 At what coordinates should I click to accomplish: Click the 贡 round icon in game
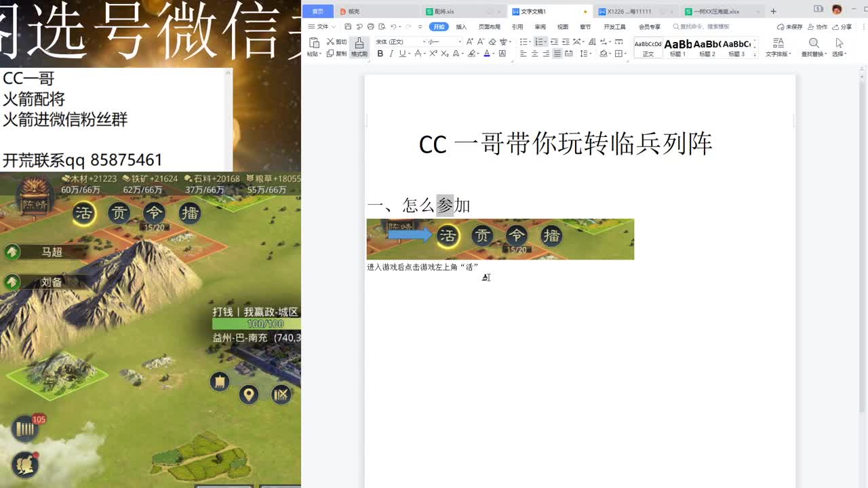[x=119, y=213]
